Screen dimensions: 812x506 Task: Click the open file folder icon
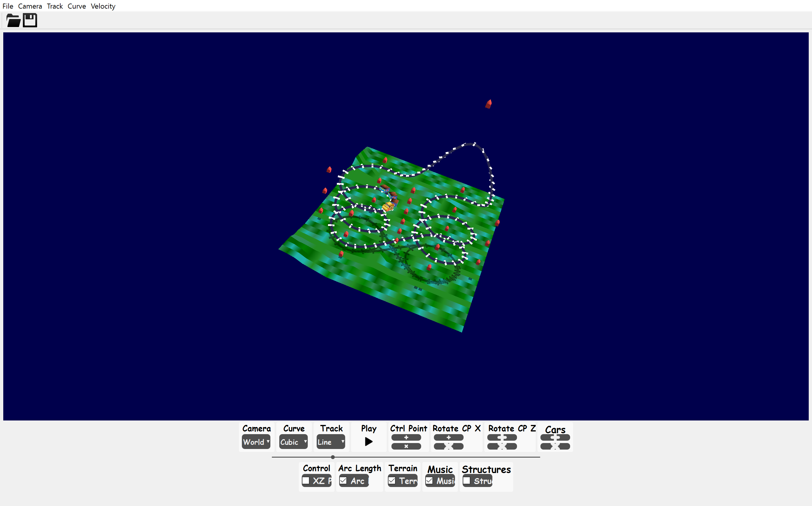pyautogui.click(x=13, y=20)
